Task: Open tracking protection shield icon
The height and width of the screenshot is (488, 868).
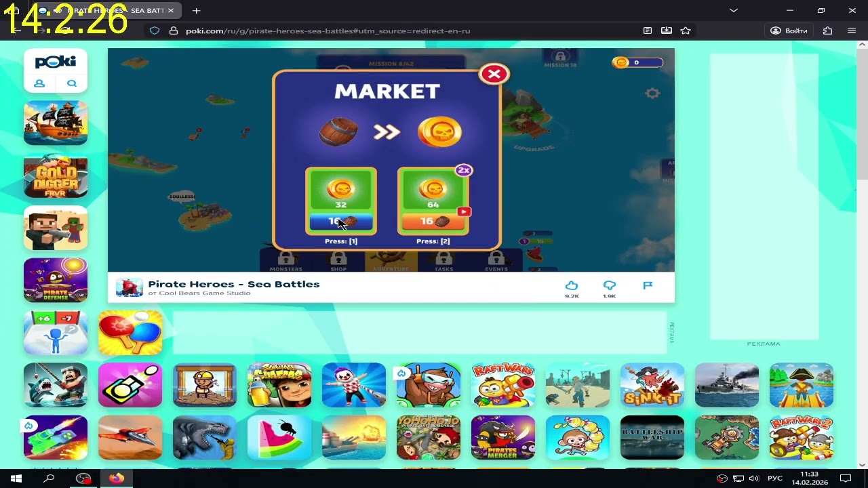Action: coord(155,30)
